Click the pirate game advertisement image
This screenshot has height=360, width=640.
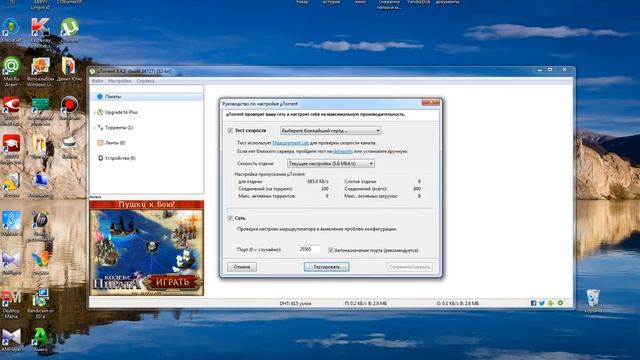coord(147,248)
